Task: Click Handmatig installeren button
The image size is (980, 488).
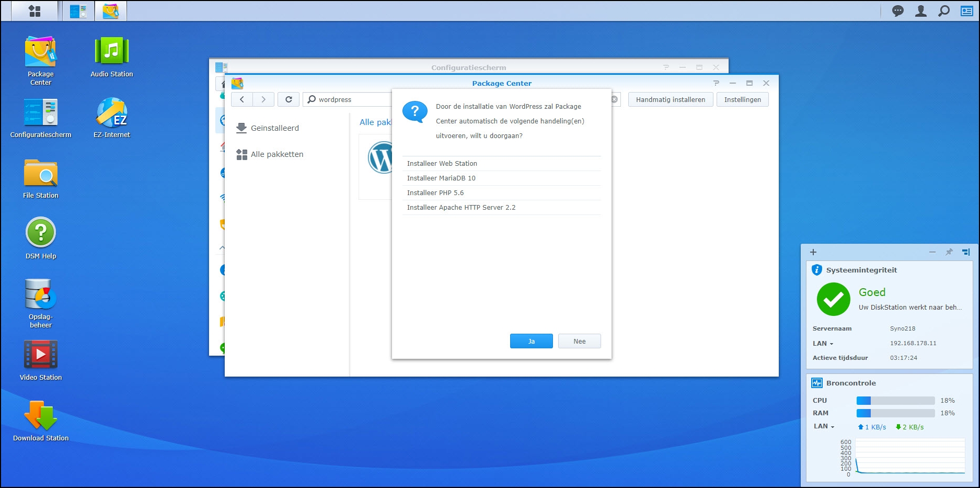Action: (x=671, y=99)
